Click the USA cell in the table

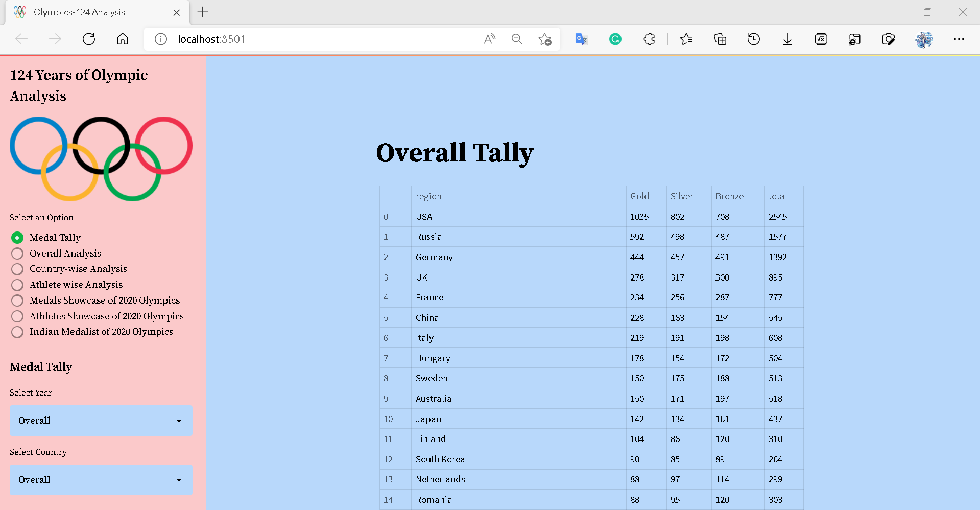tap(519, 217)
